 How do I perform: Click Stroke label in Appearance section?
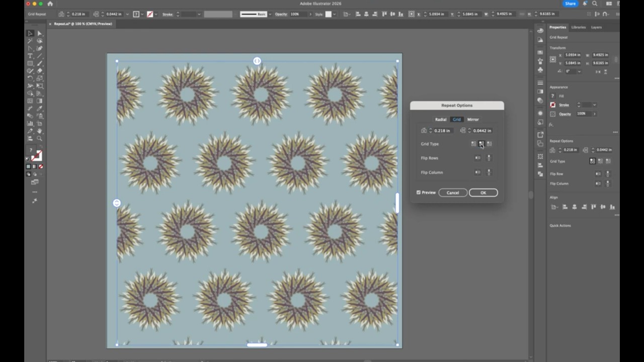coord(564,105)
